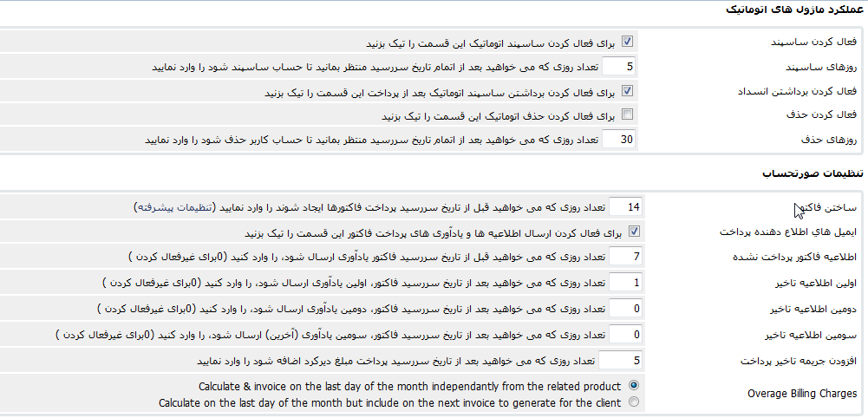
Task: Click the روزهای حذف field with value 30
Action: [x=619, y=139]
